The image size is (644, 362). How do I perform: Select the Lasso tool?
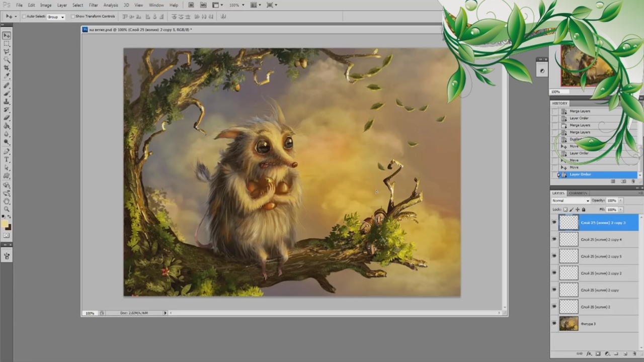click(x=7, y=52)
